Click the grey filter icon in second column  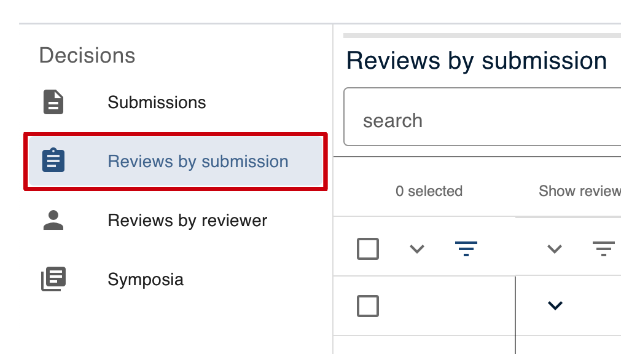click(603, 248)
